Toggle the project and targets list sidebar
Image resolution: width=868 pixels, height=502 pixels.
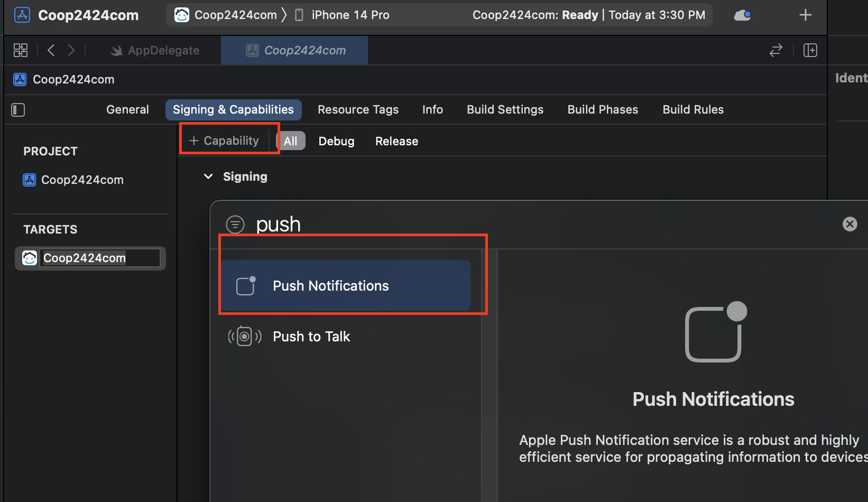point(18,109)
